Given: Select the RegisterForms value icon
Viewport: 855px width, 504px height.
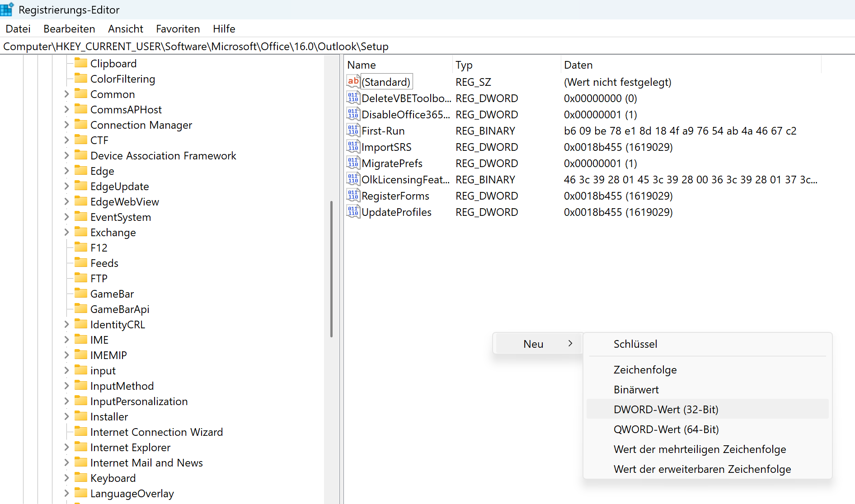Looking at the screenshot, I should (353, 196).
